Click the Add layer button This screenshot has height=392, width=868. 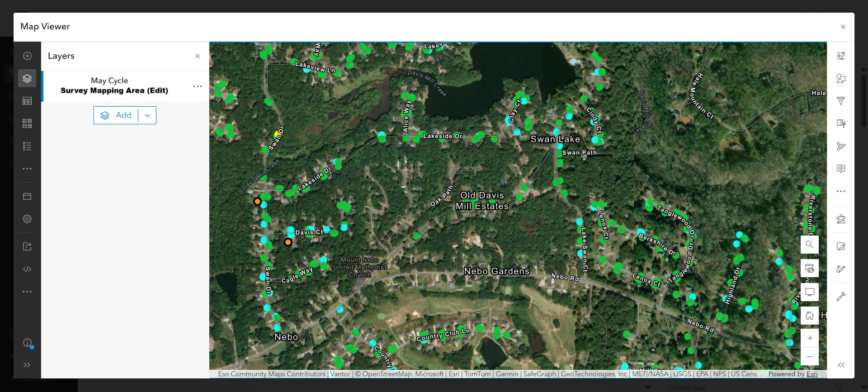point(116,115)
